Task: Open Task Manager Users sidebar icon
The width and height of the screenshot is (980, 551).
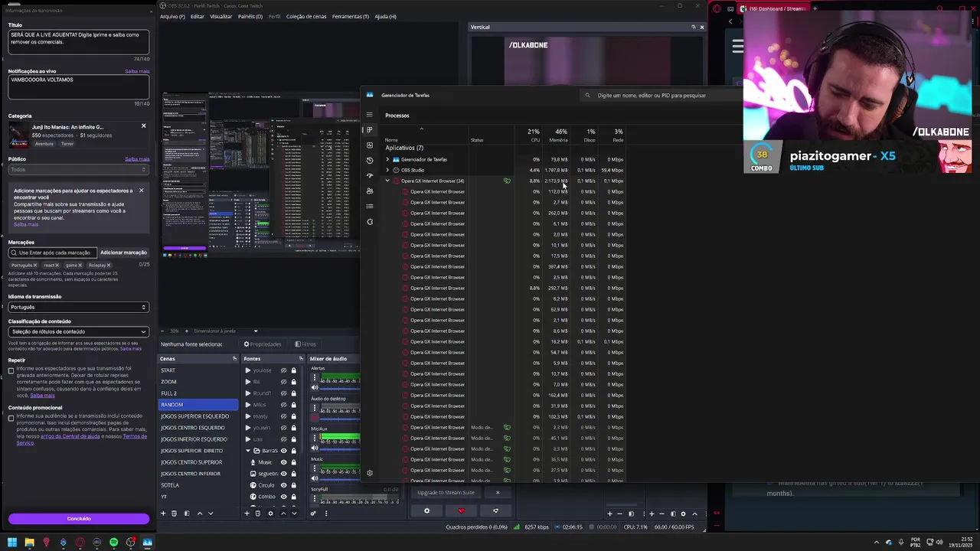Action: (370, 191)
